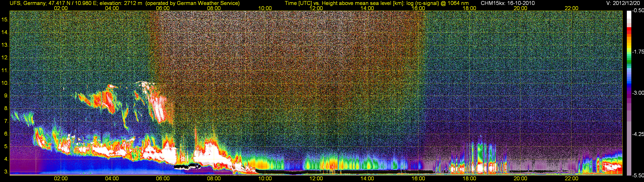This screenshot has height=182, width=644.
Task: Select the text '(operated by German Weather Service)'
Action: [x=193, y=3]
